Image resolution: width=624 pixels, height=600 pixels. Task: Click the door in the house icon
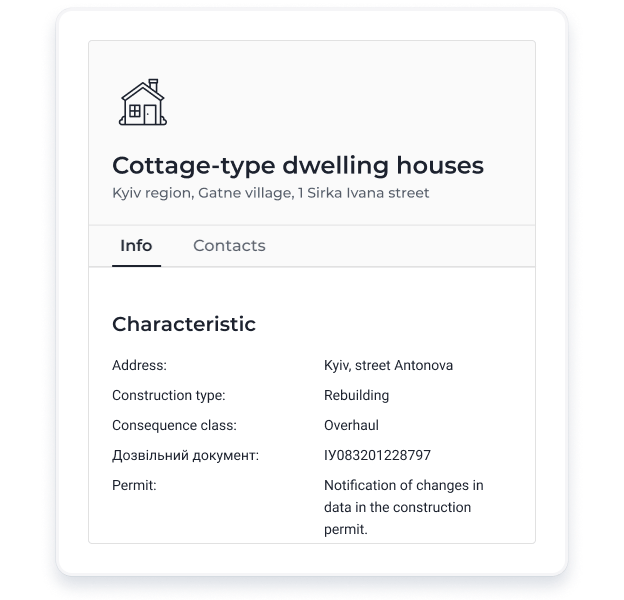coord(150,115)
